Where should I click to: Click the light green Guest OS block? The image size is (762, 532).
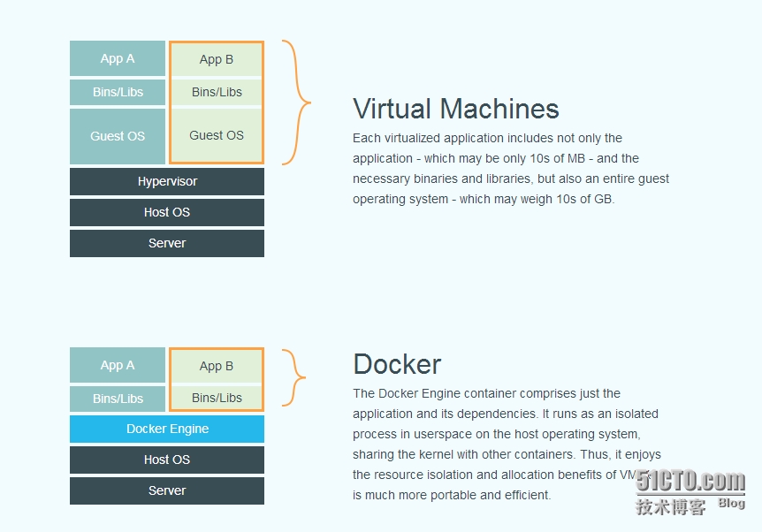click(217, 135)
